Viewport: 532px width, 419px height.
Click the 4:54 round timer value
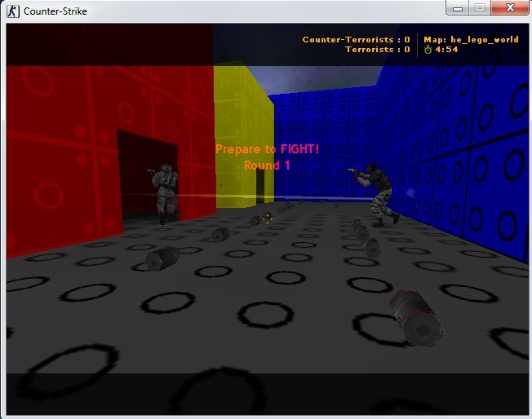[446, 50]
